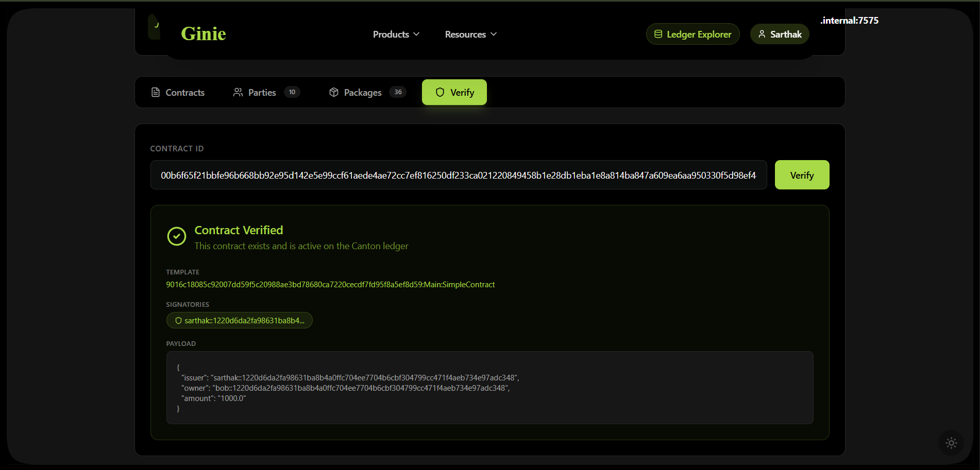Image resolution: width=980 pixels, height=470 pixels.
Task: Click the Ginie logo text
Action: 204,34
